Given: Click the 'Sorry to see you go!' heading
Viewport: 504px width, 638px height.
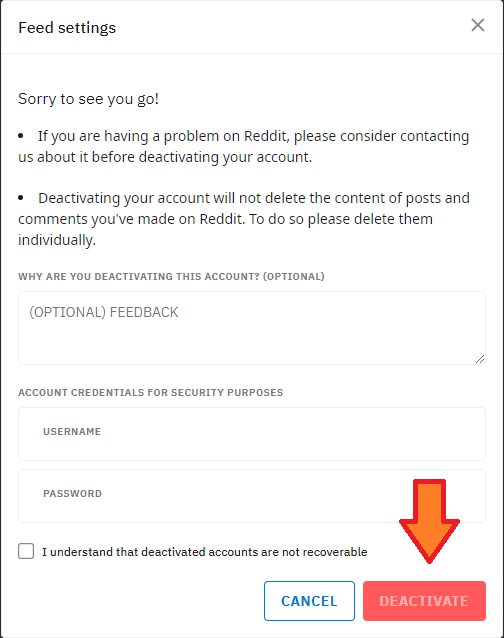Looking at the screenshot, I should point(88,99).
